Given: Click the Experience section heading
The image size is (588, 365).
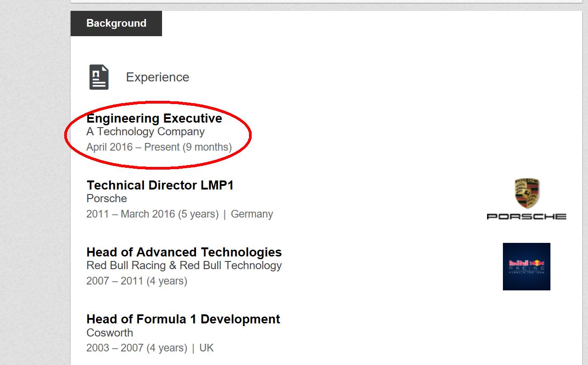Looking at the screenshot, I should [x=158, y=77].
